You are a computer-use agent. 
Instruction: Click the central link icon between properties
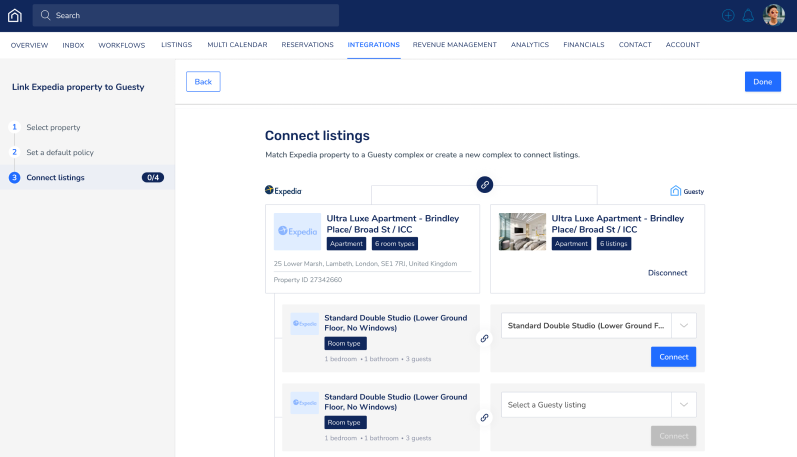(x=485, y=184)
